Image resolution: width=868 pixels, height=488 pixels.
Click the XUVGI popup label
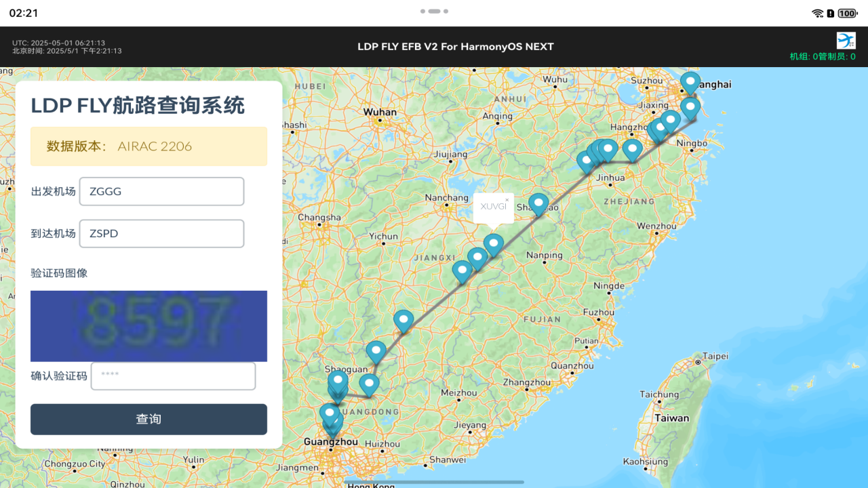point(493,207)
